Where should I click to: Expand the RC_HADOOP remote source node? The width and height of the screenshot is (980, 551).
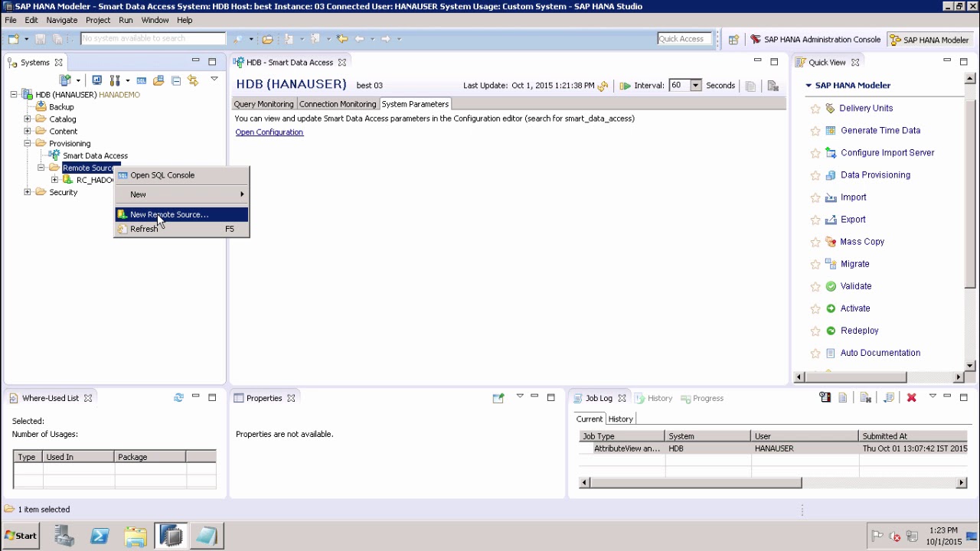tap(55, 180)
